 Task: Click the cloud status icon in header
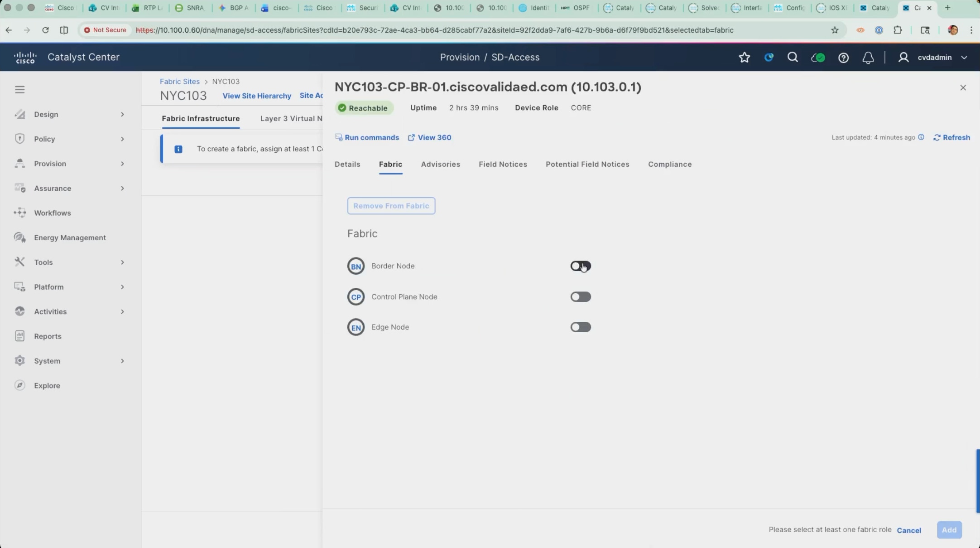pyautogui.click(x=818, y=58)
